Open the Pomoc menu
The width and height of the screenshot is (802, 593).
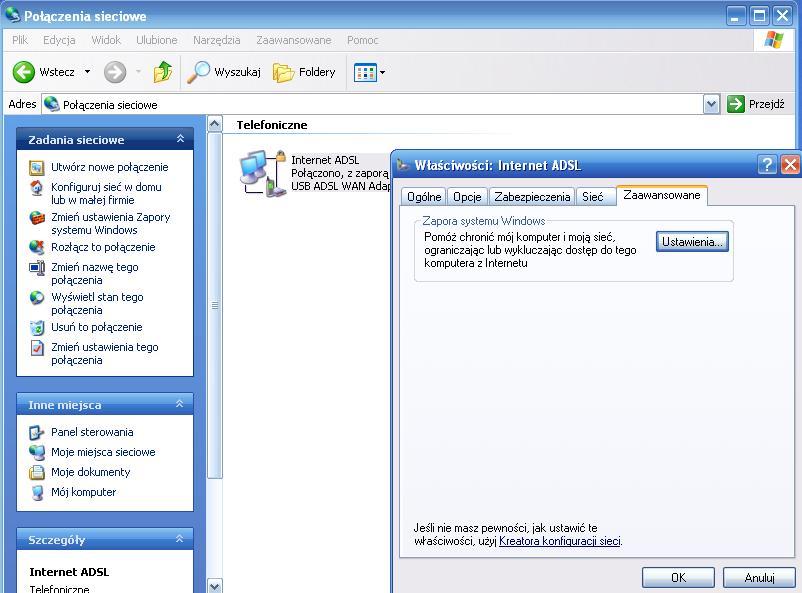[x=363, y=40]
